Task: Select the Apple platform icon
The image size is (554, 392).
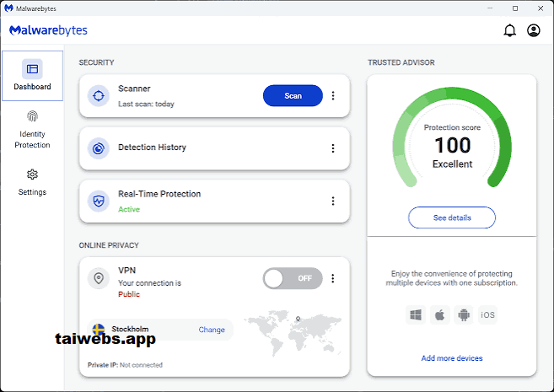Action: (439, 314)
